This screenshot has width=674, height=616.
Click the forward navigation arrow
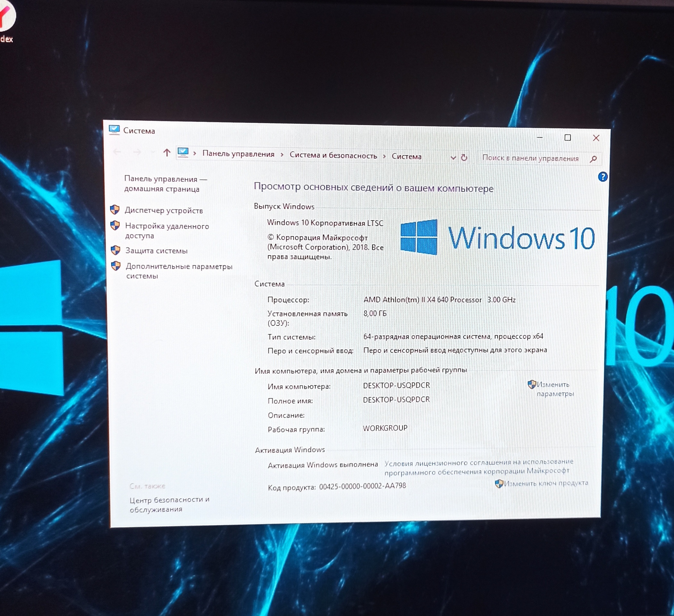pyautogui.click(x=137, y=152)
